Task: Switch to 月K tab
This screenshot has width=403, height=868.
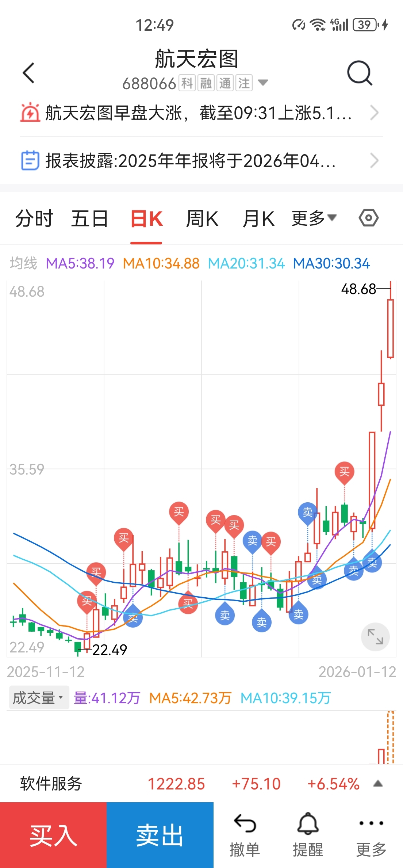Action: point(258,218)
